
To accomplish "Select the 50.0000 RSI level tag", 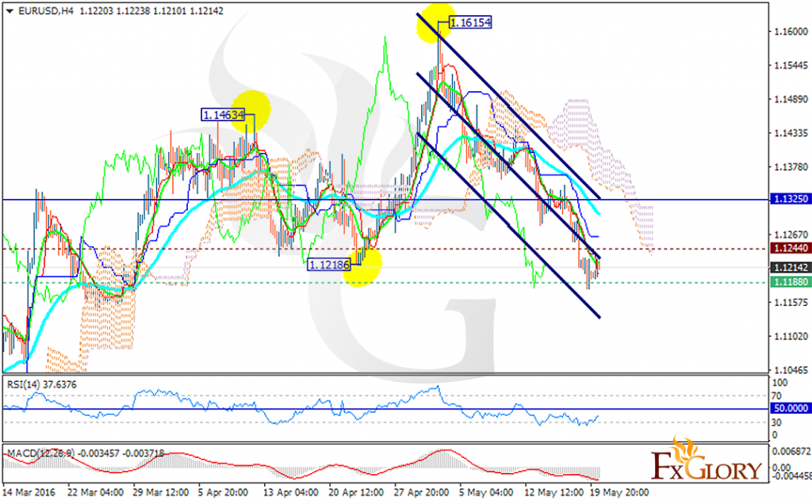I will click(x=791, y=408).
